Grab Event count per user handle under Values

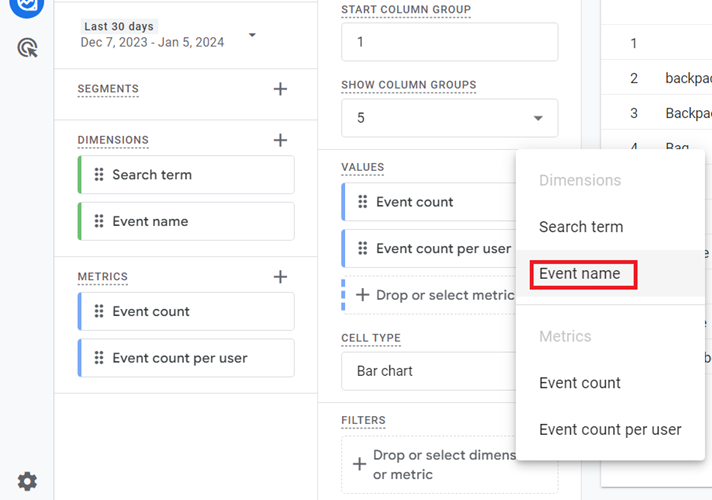coord(362,248)
